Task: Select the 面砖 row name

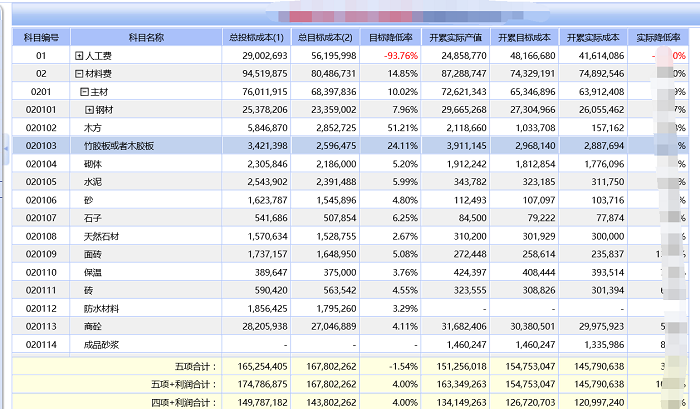Action: tap(93, 255)
